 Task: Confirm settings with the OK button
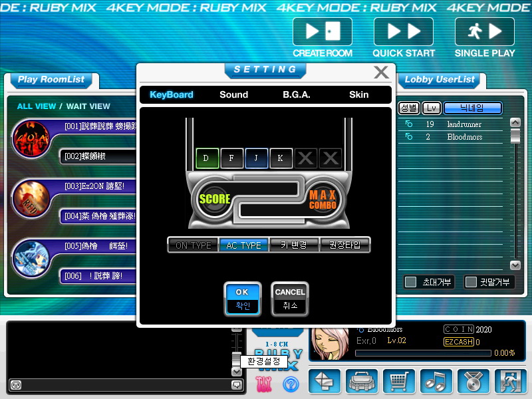[243, 299]
